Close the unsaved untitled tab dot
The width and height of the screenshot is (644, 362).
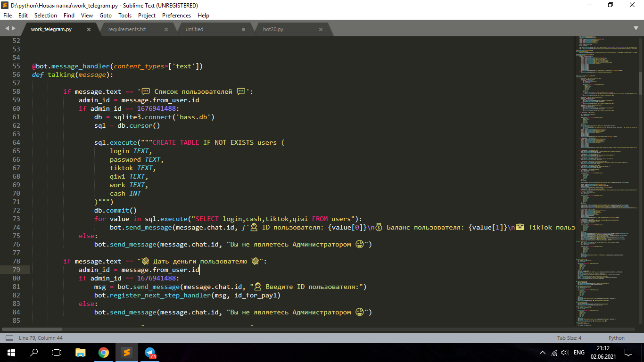[x=243, y=29]
